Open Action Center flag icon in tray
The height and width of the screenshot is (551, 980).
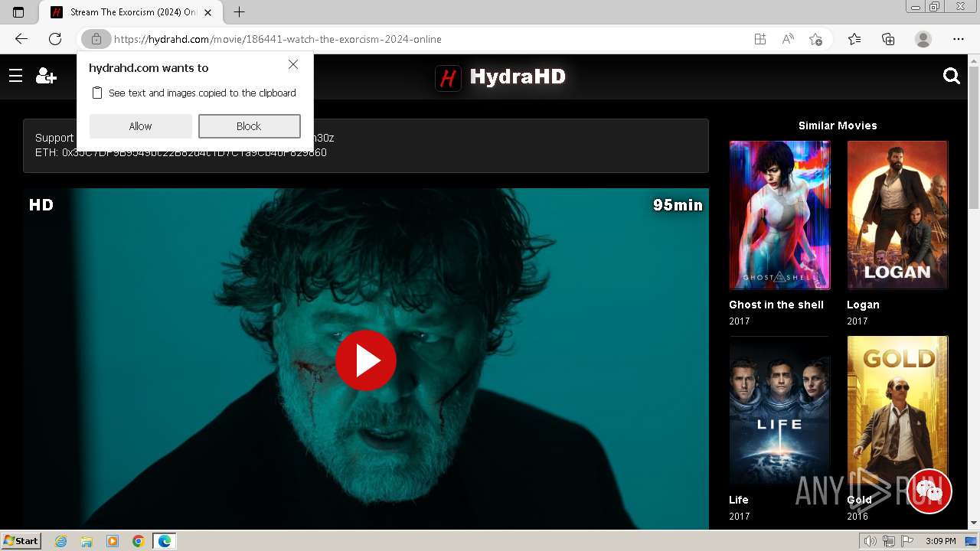pyautogui.click(x=907, y=541)
